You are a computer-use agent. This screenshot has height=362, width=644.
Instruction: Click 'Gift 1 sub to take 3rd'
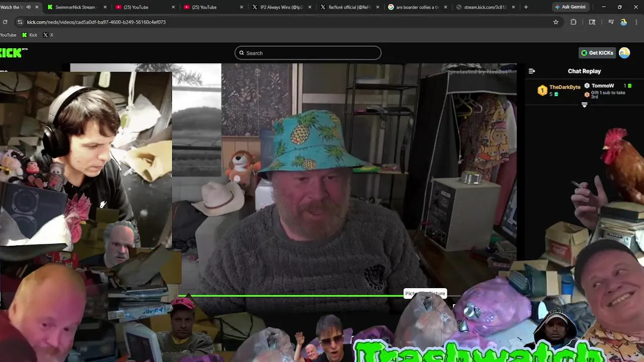coord(608,95)
